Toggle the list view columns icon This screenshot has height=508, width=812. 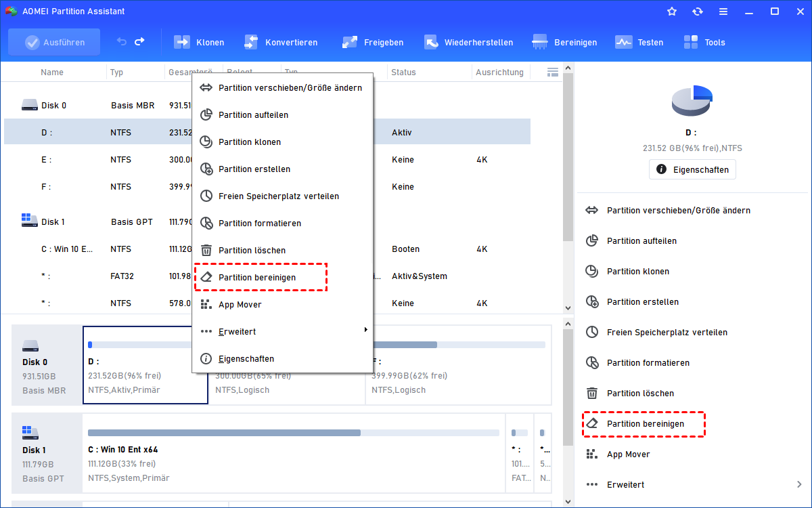pos(552,72)
